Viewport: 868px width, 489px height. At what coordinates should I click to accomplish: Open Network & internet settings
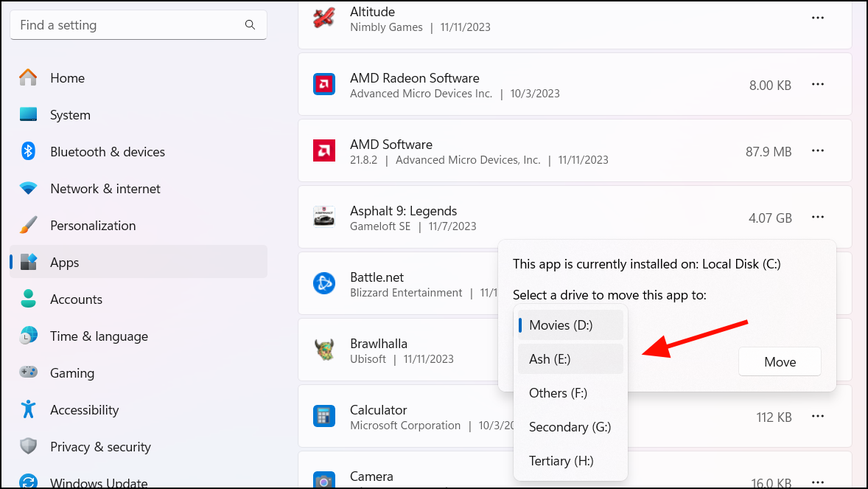pyautogui.click(x=139, y=189)
